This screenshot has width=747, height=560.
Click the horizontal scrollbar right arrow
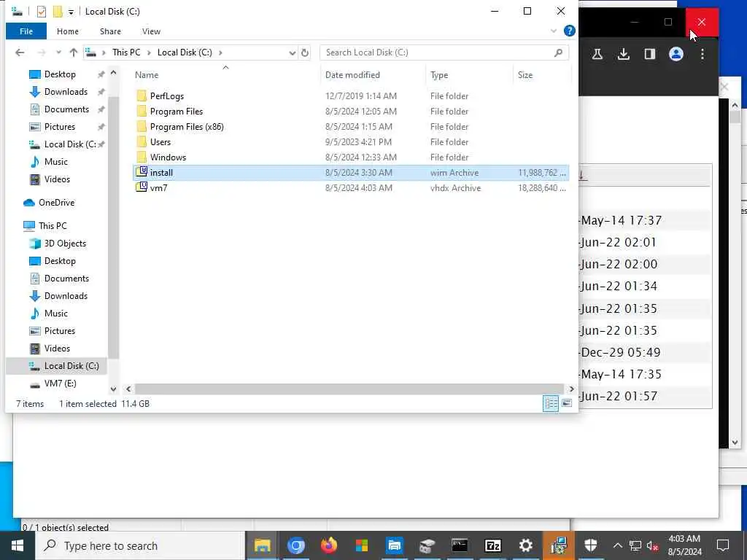tap(571, 389)
